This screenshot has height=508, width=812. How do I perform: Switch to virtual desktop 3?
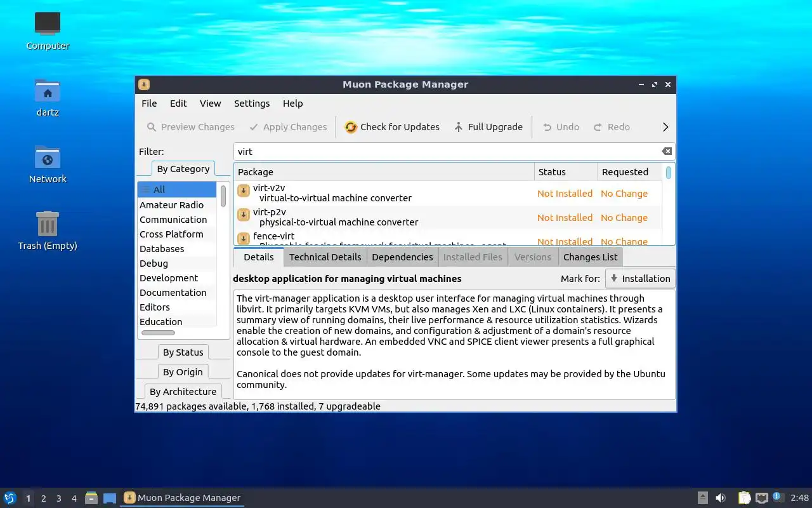pos(58,498)
